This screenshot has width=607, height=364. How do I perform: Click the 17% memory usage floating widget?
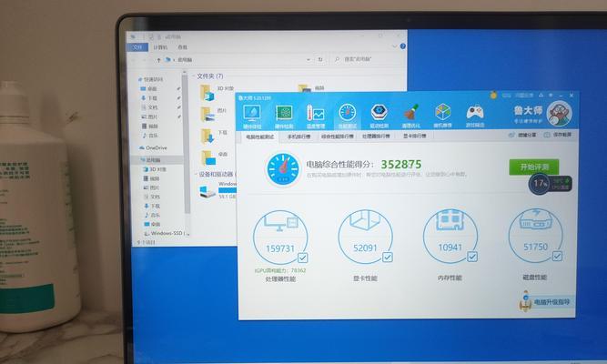pos(550,184)
